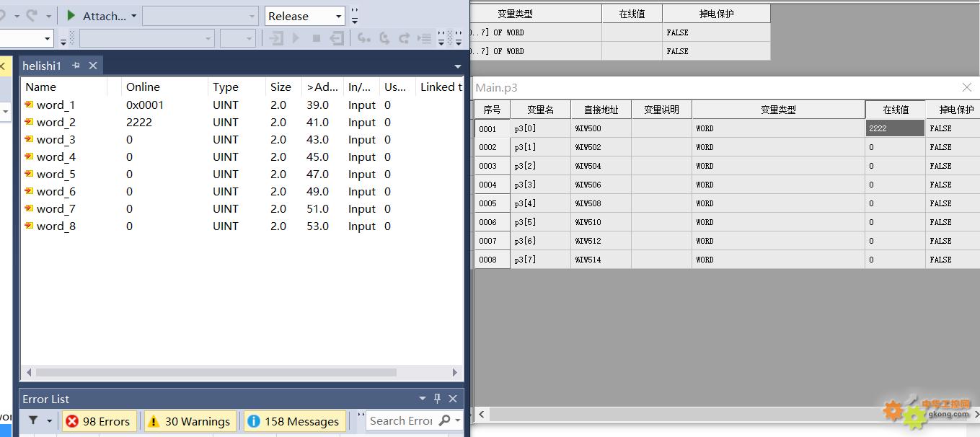Switch to the helishi1 tab
The width and height of the screenshot is (980, 437).
(42, 66)
